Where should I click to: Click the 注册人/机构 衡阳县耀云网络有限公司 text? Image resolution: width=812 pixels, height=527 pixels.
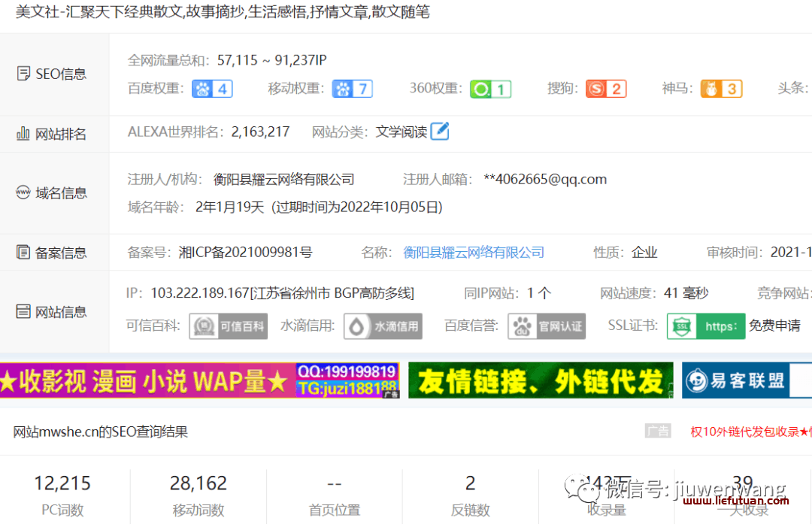click(283, 180)
